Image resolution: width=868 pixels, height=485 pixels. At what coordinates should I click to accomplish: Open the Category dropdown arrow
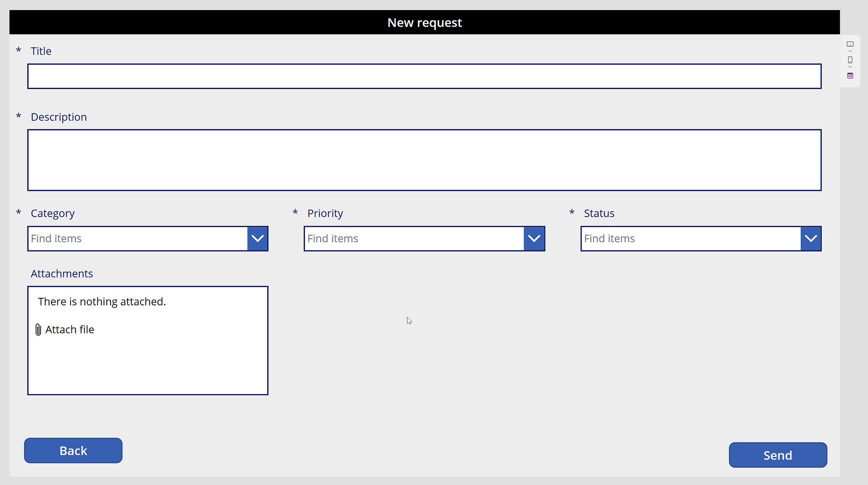(258, 239)
